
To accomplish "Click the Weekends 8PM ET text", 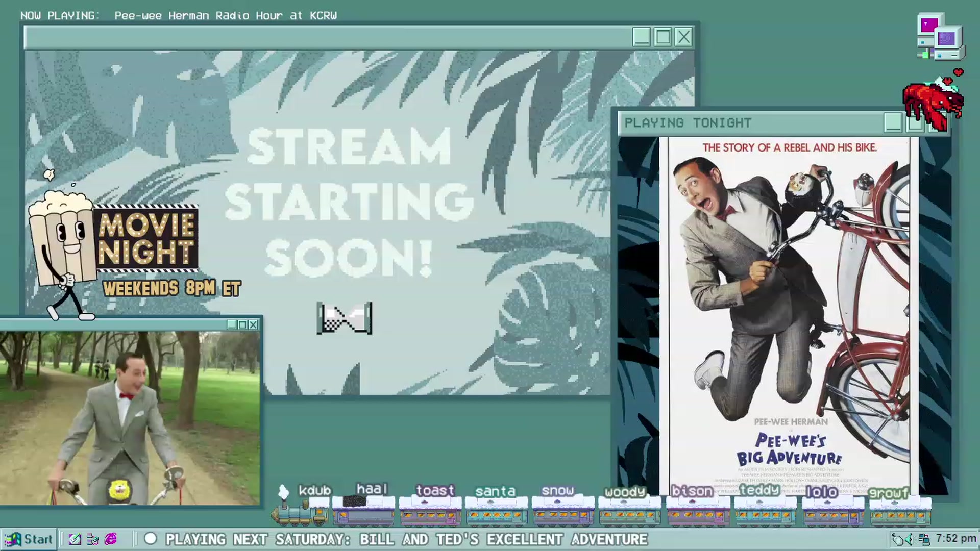I will click(x=171, y=289).
